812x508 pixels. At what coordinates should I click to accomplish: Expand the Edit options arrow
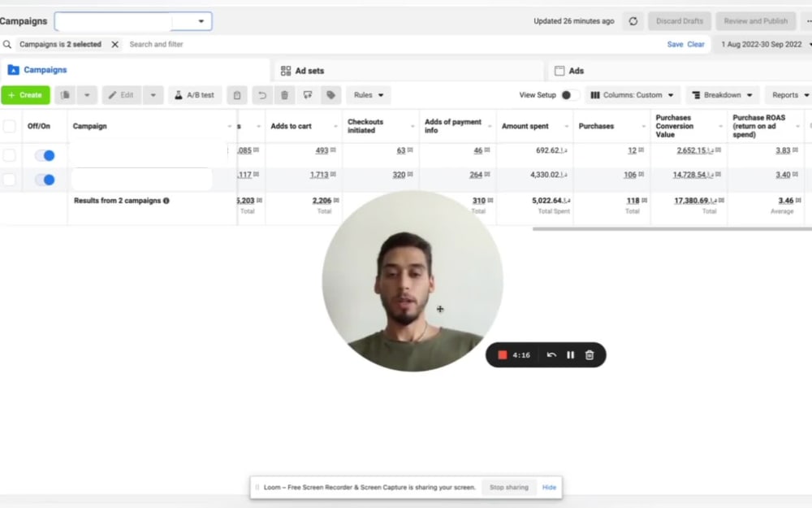click(153, 95)
